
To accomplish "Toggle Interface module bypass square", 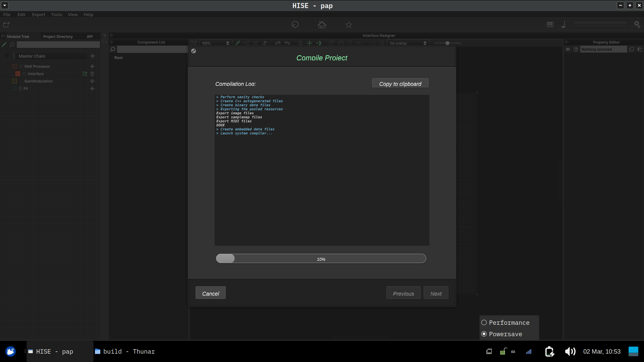I will [x=18, y=74].
